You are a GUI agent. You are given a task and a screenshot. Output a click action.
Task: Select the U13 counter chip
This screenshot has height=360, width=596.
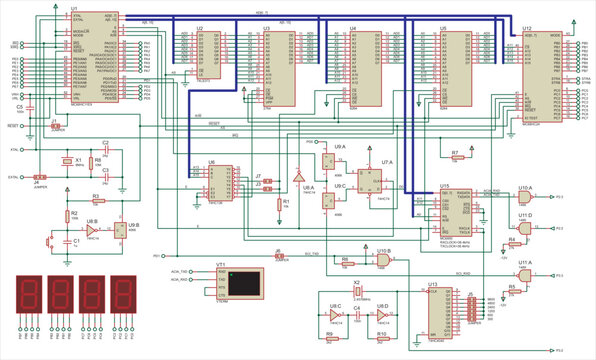[x=440, y=313]
